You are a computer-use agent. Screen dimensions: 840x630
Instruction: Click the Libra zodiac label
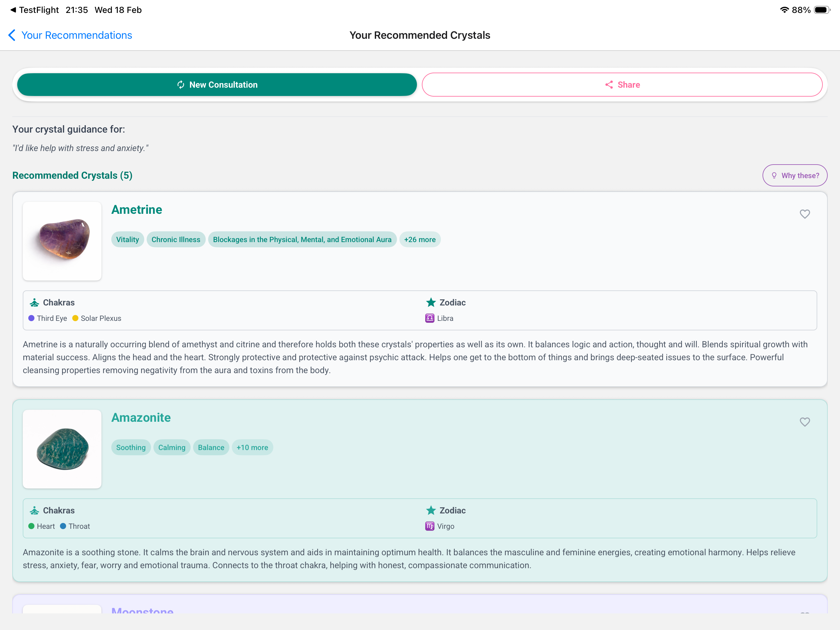pos(445,318)
